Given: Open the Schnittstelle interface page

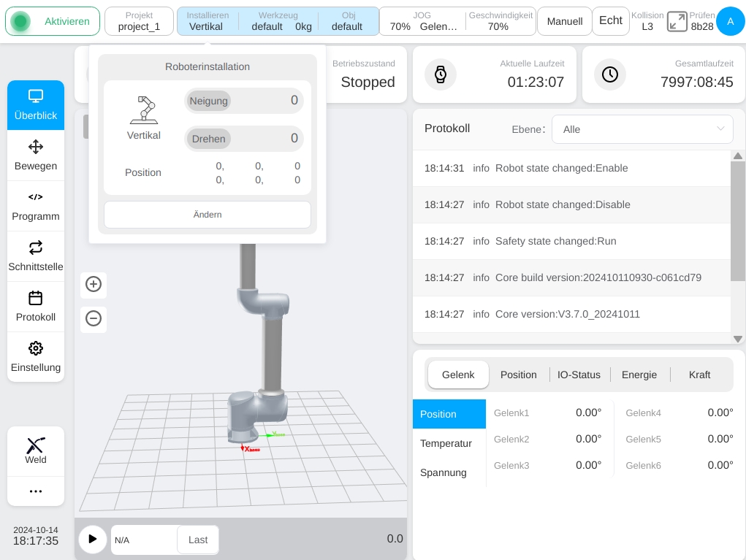Looking at the screenshot, I should click(x=36, y=256).
